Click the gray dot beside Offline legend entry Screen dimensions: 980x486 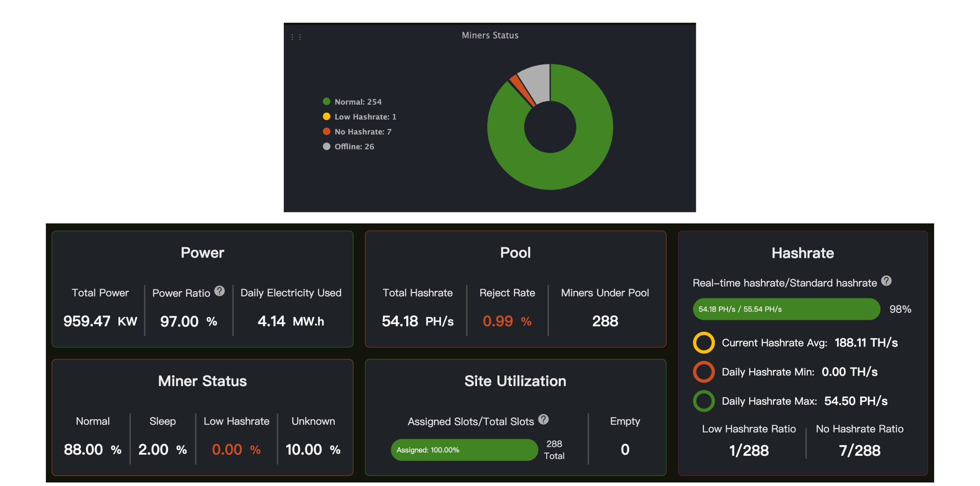click(327, 146)
